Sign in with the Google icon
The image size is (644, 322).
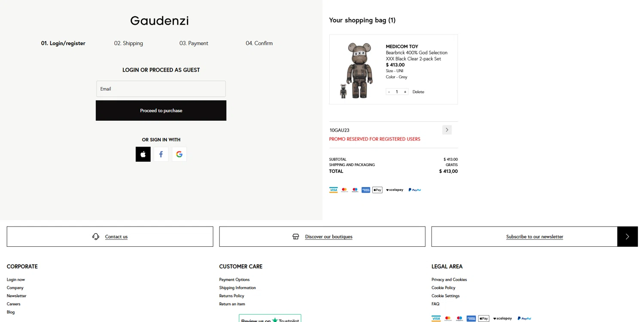pyautogui.click(x=179, y=154)
